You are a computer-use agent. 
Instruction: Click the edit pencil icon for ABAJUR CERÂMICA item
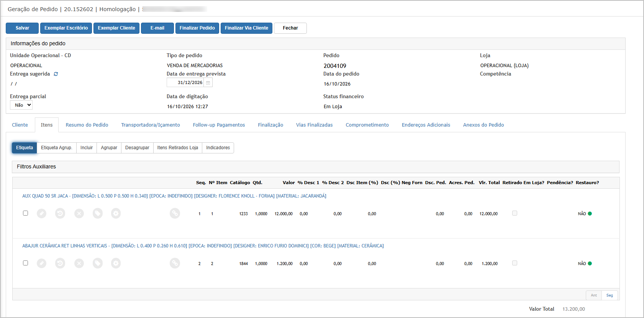42,263
